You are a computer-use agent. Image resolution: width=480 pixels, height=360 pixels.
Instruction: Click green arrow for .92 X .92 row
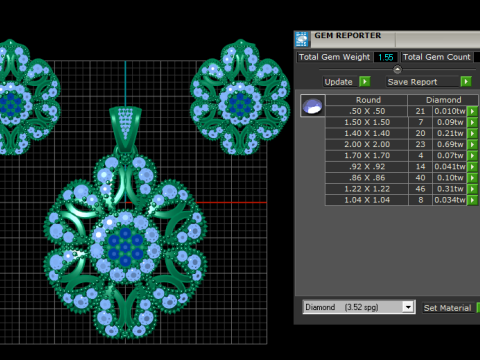tap(472, 167)
